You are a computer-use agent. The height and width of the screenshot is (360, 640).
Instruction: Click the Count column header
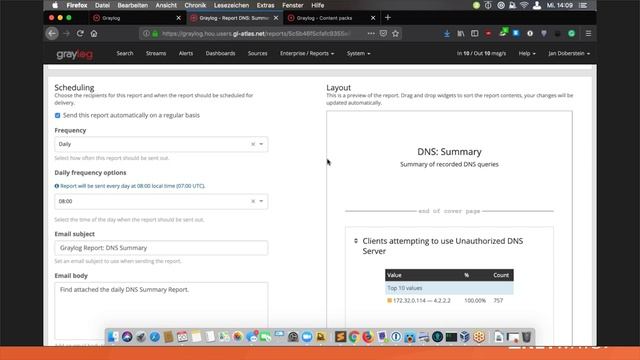coord(501,275)
